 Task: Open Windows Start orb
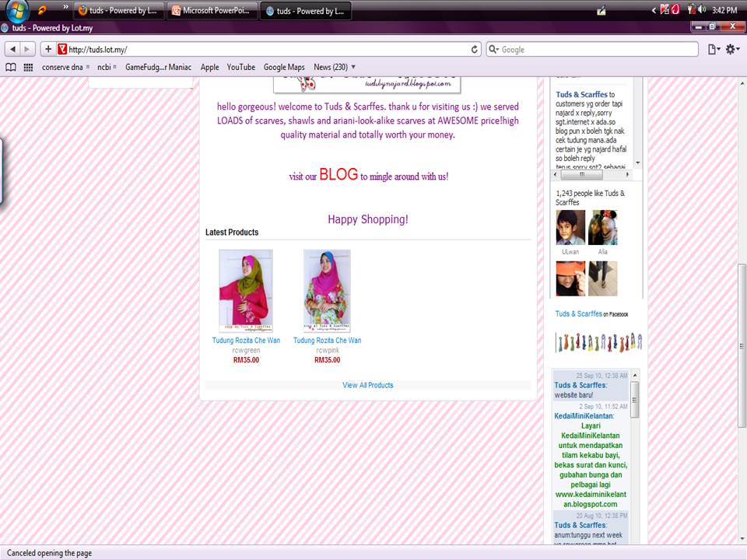coord(18,10)
